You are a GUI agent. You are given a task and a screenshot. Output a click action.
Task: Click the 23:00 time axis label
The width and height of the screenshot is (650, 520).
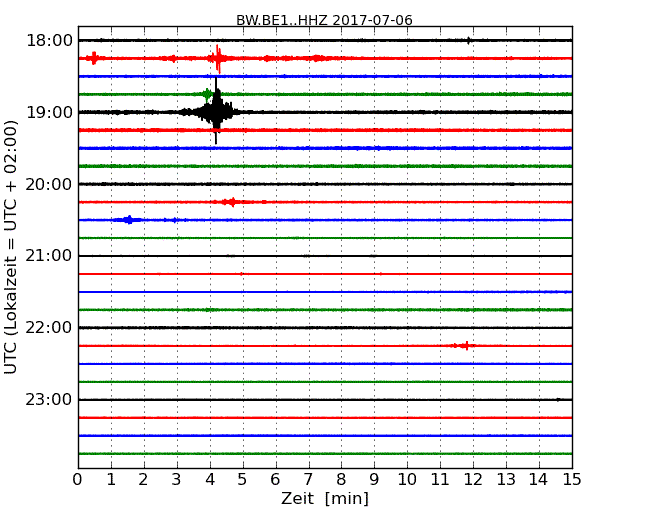click(x=49, y=399)
